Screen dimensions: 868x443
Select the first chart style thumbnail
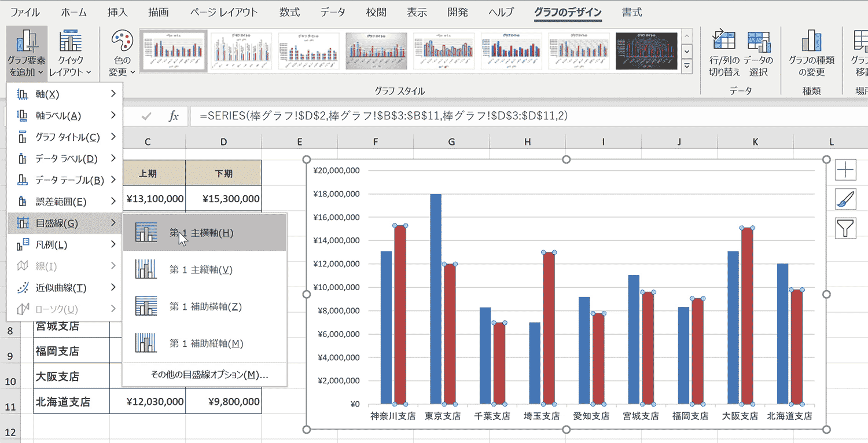click(174, 51)
